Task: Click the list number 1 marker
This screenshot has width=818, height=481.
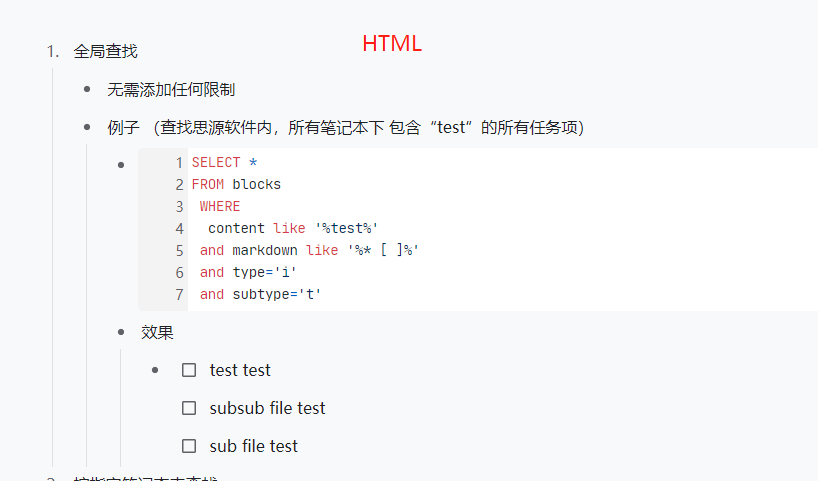Action: (52, 51)
